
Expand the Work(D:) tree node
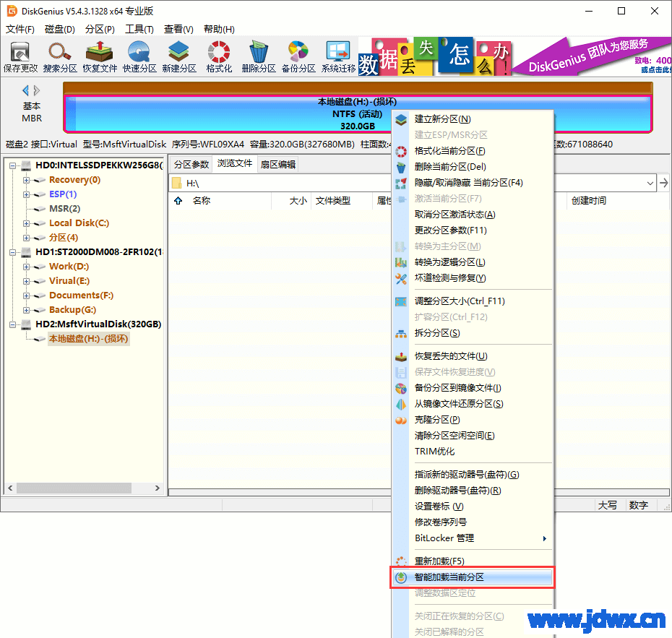tap(27, 267)
